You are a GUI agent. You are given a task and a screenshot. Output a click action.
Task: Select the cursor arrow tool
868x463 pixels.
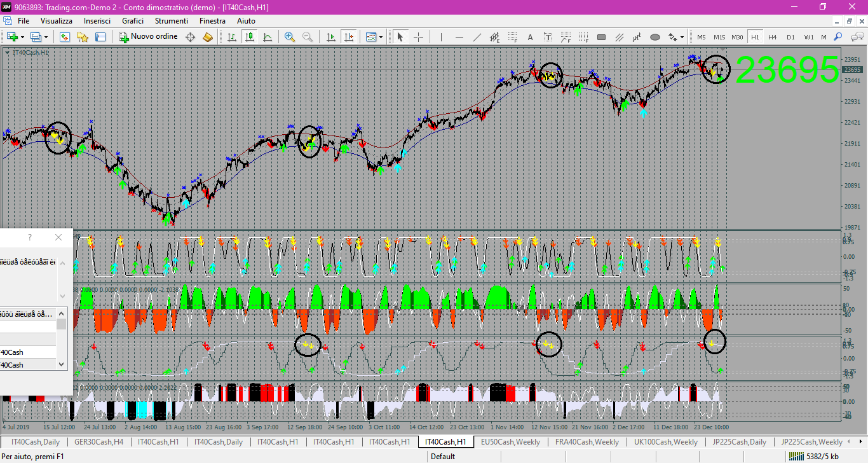coord(400,37)
